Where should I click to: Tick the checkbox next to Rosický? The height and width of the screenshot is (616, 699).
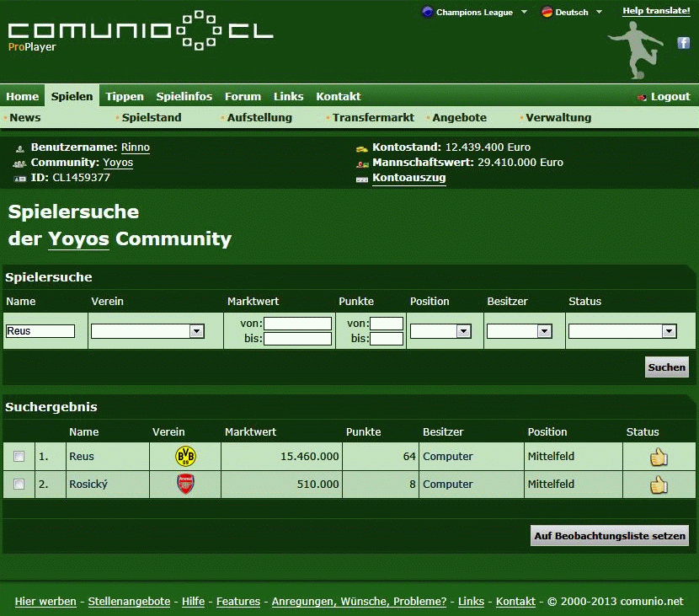coord(19,485)
